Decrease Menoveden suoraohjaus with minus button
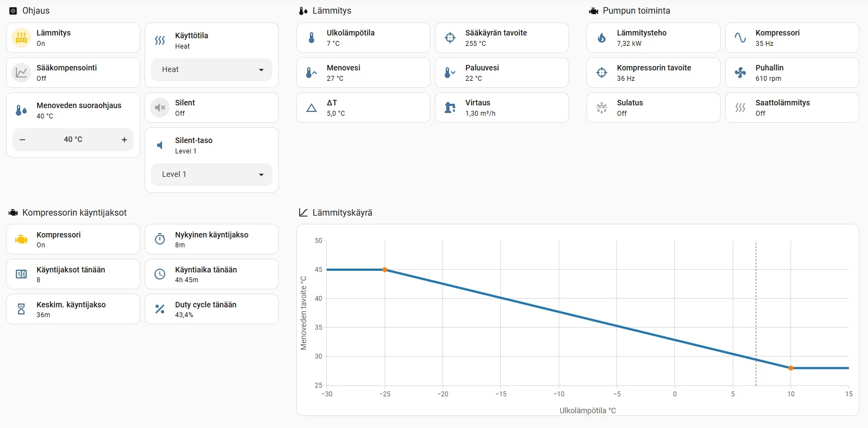 click(x=22, y=140)
